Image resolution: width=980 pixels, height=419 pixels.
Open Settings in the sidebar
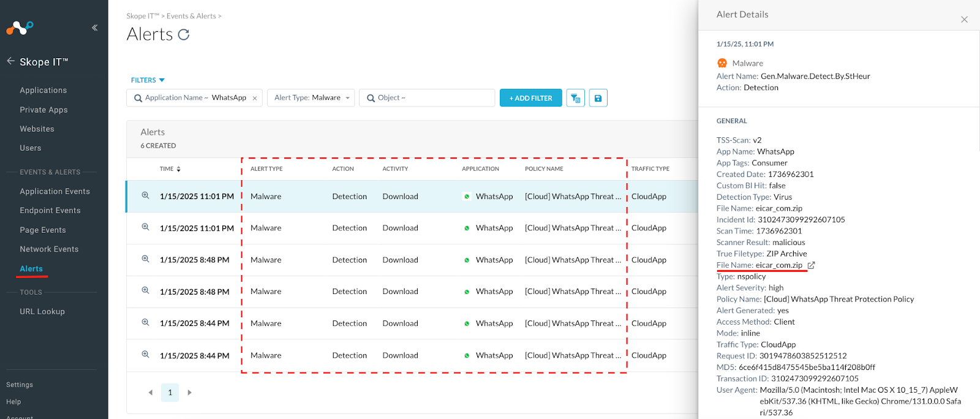coord(20,385)
